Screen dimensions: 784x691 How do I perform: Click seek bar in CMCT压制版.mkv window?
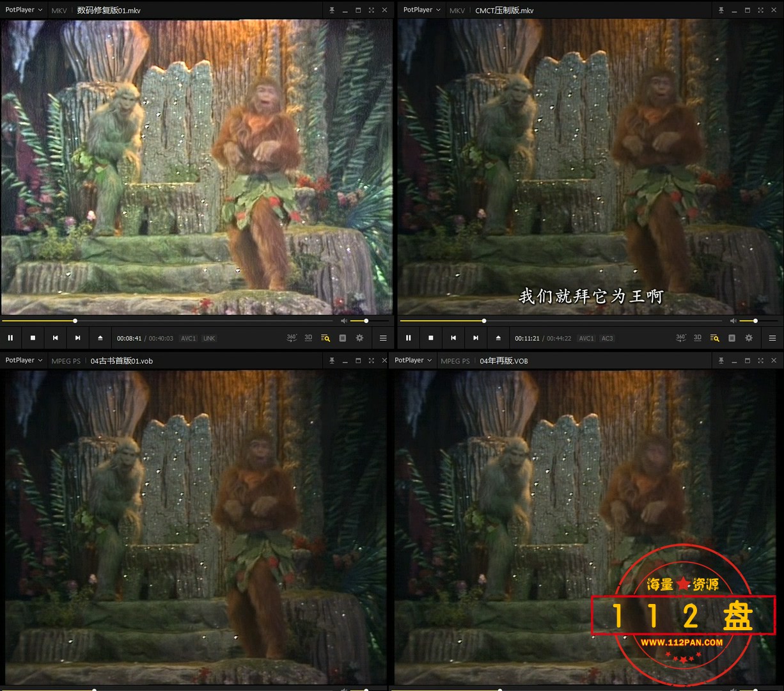point(561,321)
